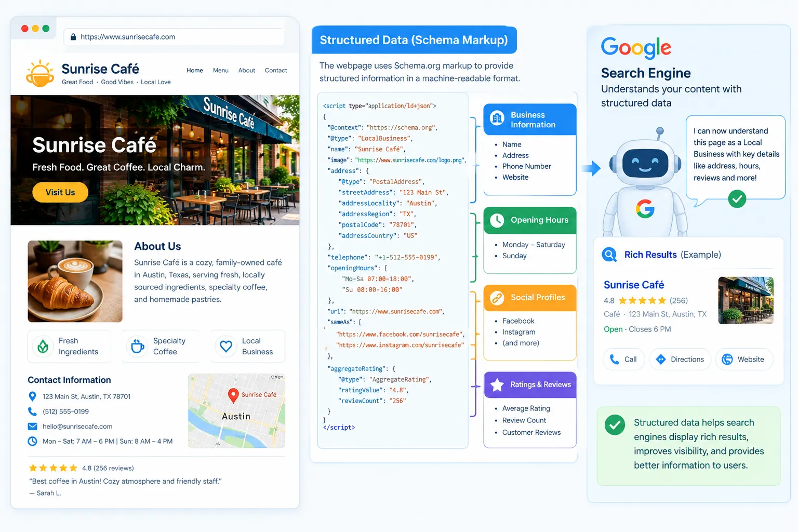Click the Austin map preview
Viewport: 798px width, 532px height.
click(x=236, y=411)
